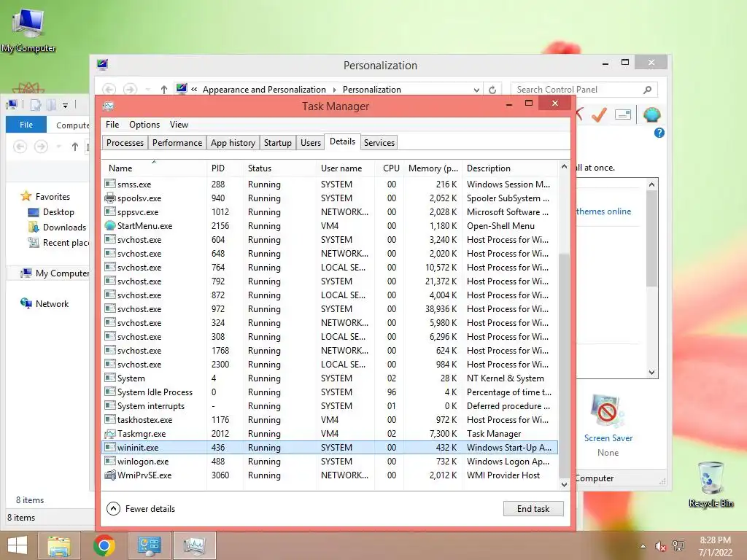Select svchost.exe row with PID 972
The height and width of the screenshot is (560, 747).
coord(330,309)
